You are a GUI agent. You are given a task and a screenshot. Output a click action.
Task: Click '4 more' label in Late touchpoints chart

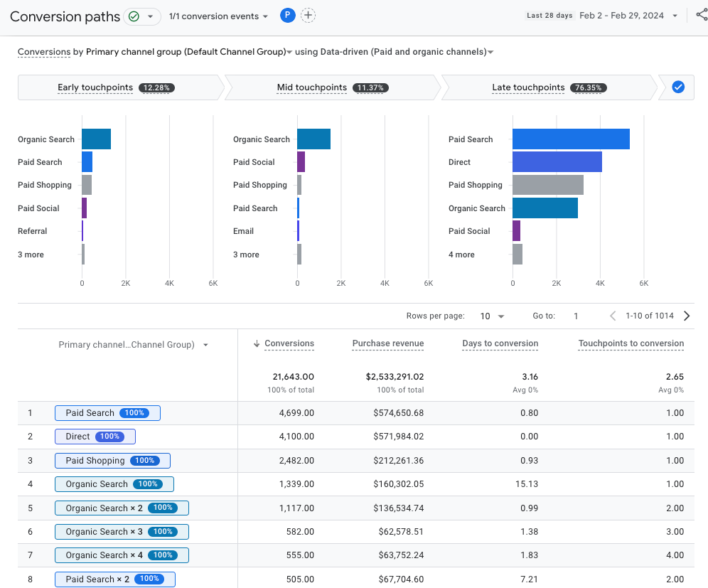pos(461,255)
